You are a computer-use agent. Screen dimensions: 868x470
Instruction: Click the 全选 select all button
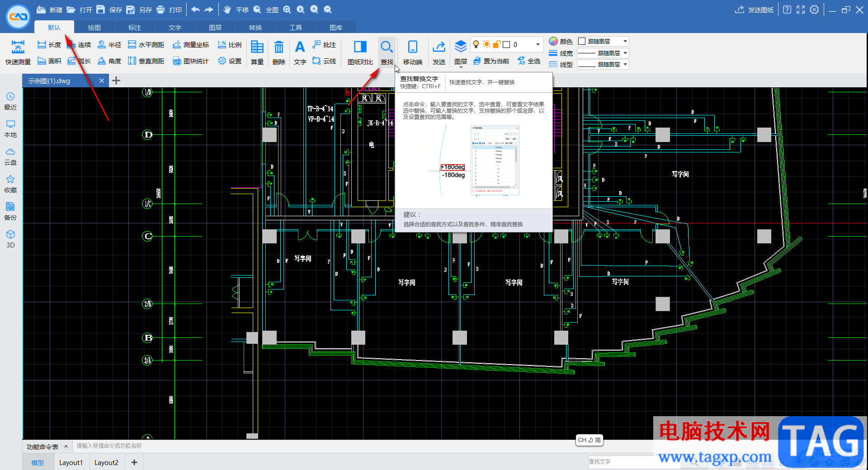(x=529, y=61)
